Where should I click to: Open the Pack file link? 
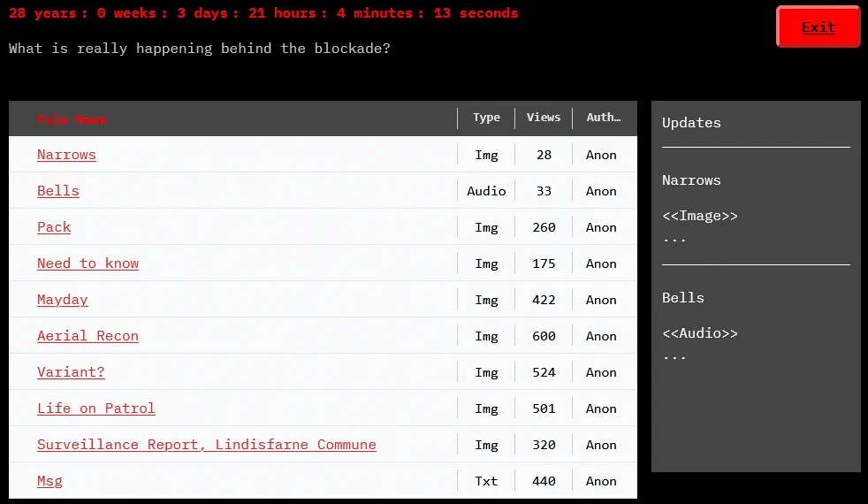pyautogui.click(x=54, y=227)
